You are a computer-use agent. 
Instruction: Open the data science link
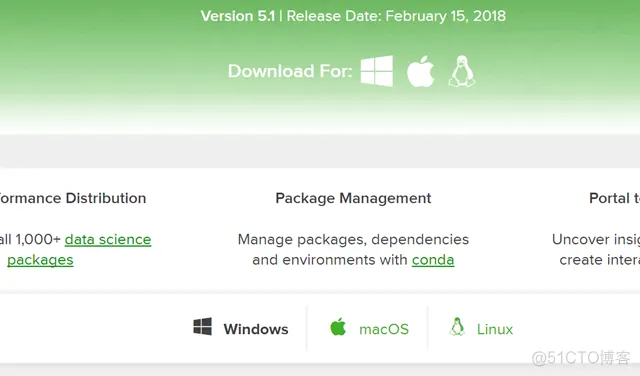click(x=108, y=240)
